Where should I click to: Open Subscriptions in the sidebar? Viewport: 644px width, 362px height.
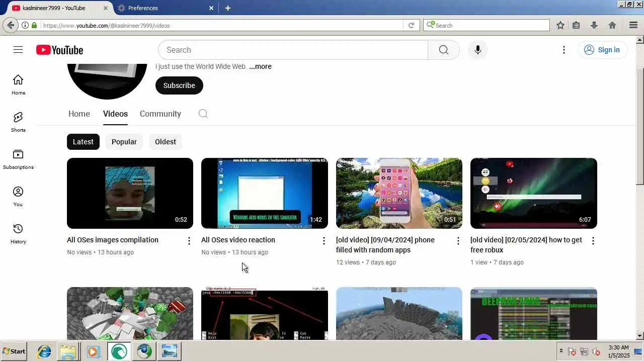[x=18, y=159]
